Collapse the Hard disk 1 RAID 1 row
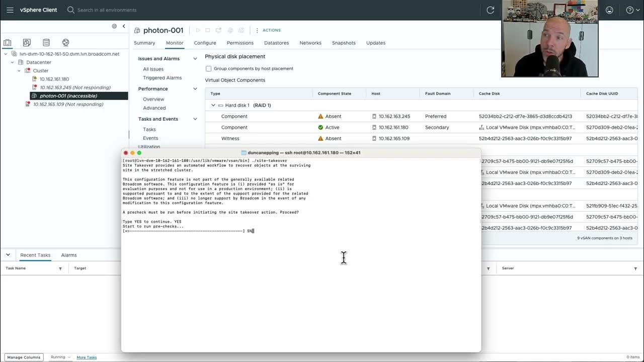The width and height of the screenshot is (644, 362). [x=213, y=106]
